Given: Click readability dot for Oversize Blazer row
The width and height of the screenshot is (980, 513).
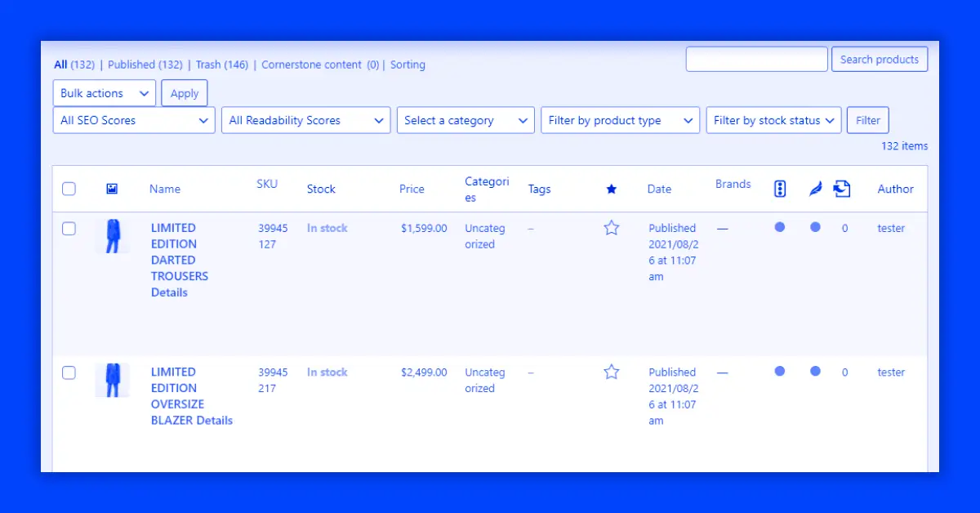Looking at the screenshot, I should 815,371.
